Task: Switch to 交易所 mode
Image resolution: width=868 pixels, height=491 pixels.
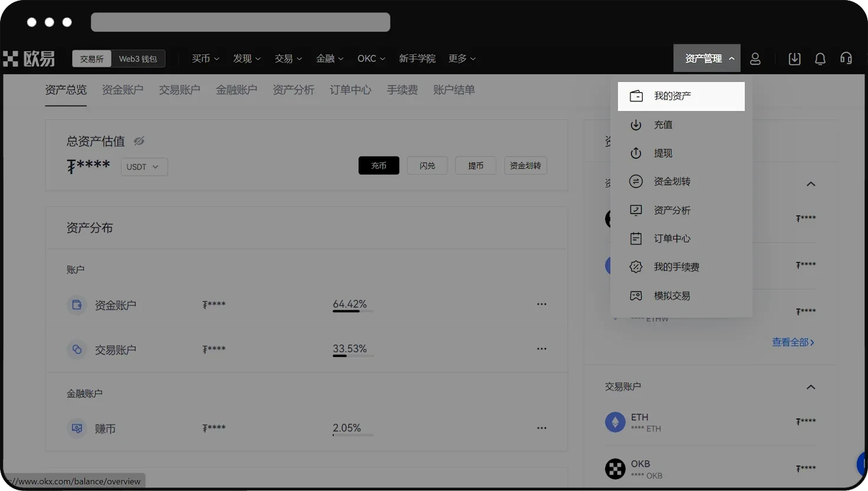Action: pos(91,59)
